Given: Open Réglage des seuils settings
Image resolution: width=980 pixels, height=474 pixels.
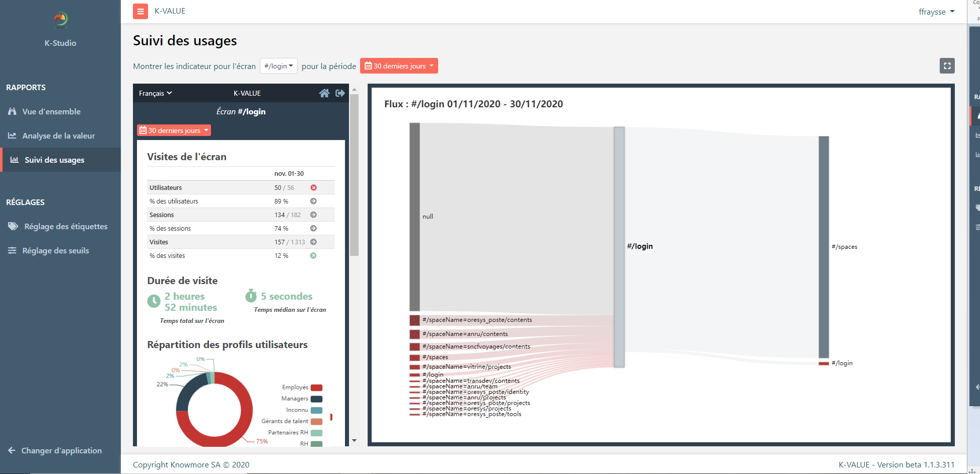Looking at the screenshot, I should click(x=55, y=250).
